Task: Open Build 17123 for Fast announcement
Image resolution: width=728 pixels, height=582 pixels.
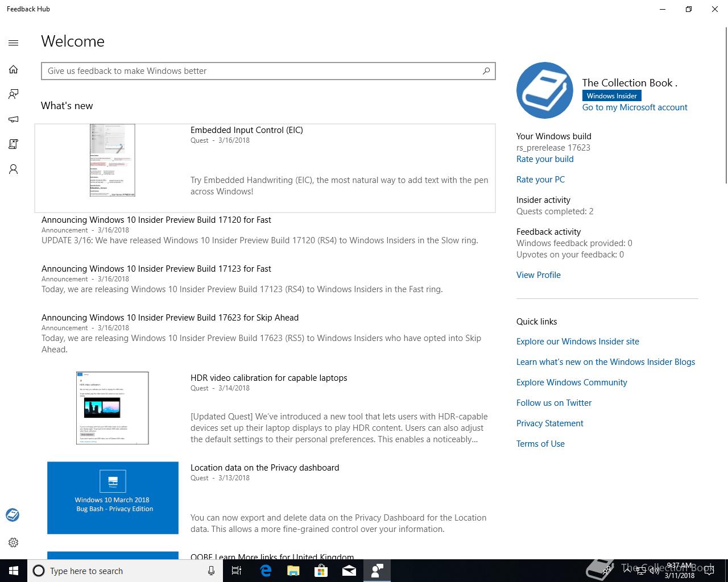Action: [x=156, y=269]
